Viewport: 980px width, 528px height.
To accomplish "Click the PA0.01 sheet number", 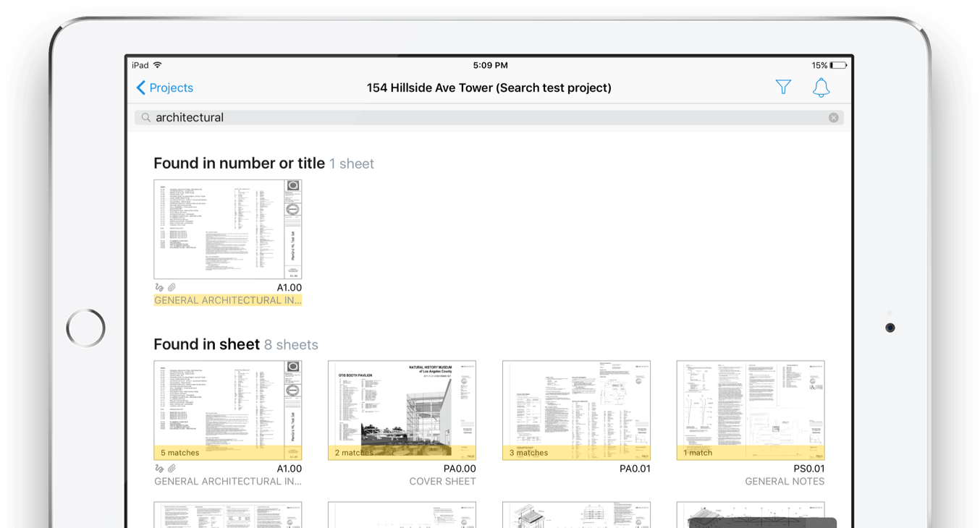I will (635, 469).
